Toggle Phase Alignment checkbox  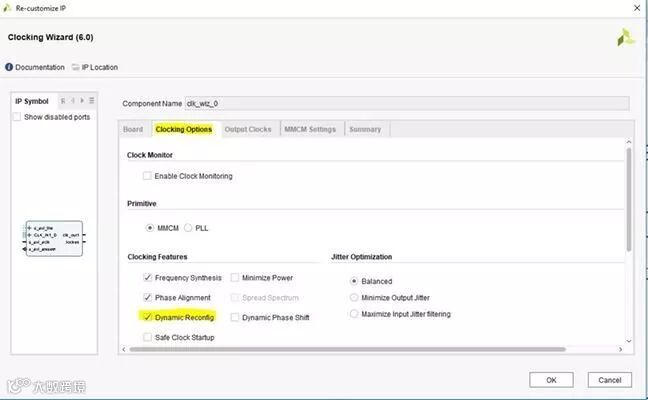(x=148, y=298)
